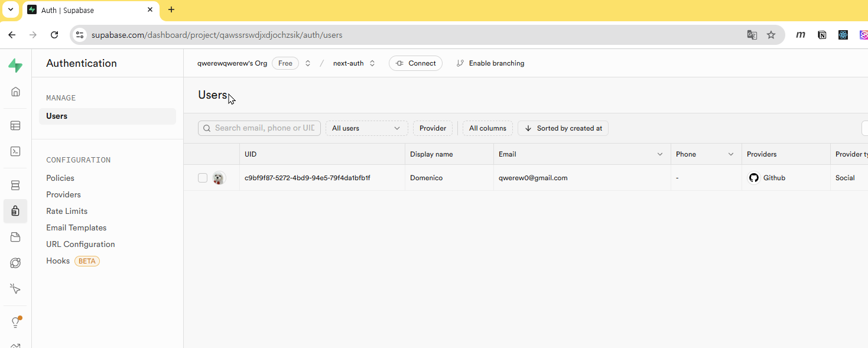Select the Domenico user row checkbox

coord(203,178)
